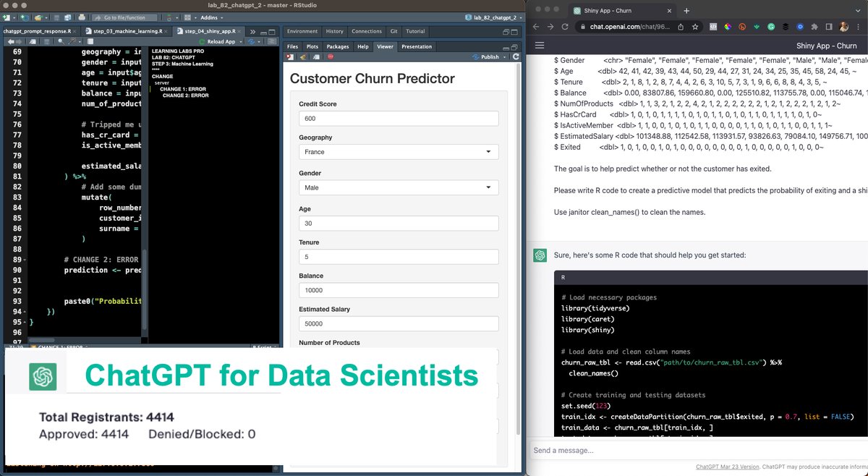The height and width of the screenshot is (476, 868).
Task: Click the red stop icon in Viewer toolbar
Action: point(331,56)
